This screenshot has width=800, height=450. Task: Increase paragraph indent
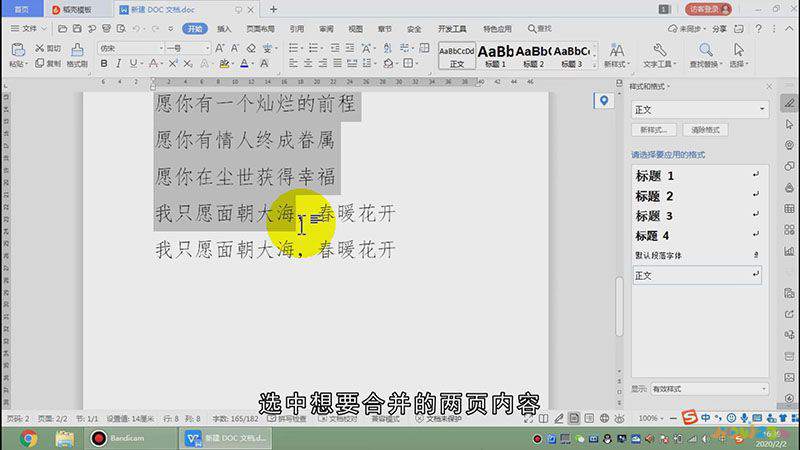pyautogui.click(x=349, y=48)
